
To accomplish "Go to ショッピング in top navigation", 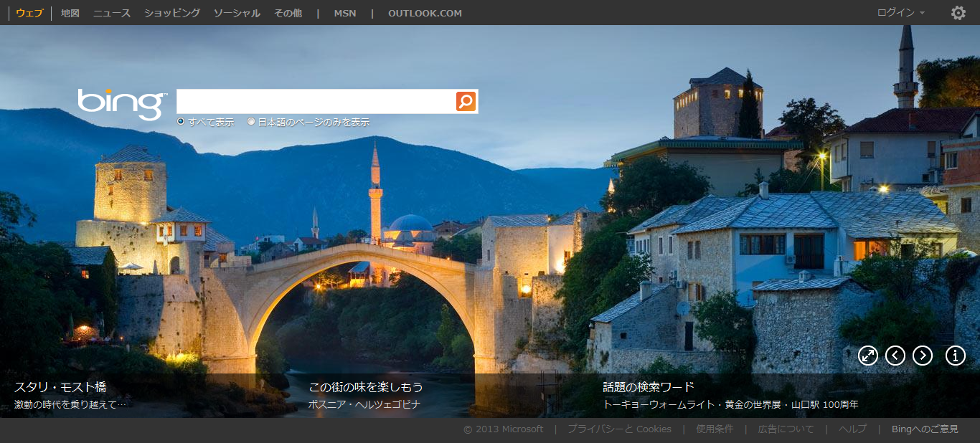I will (x=172, y=13).
